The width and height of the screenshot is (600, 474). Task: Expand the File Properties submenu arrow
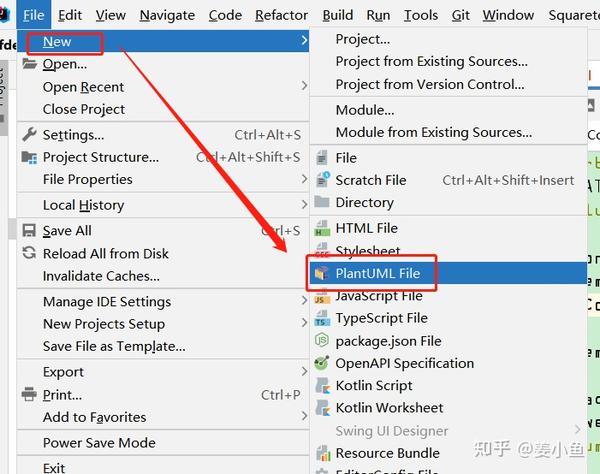click(x=304, y=179)
